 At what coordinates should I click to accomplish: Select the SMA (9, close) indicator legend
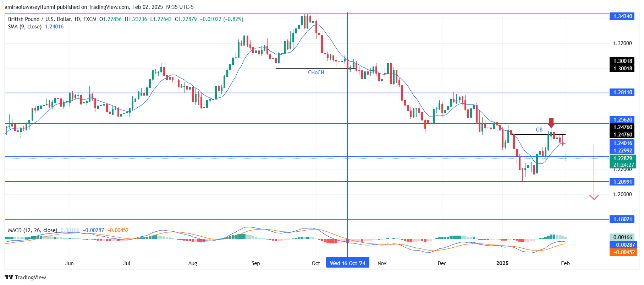[x=25, y=27]
